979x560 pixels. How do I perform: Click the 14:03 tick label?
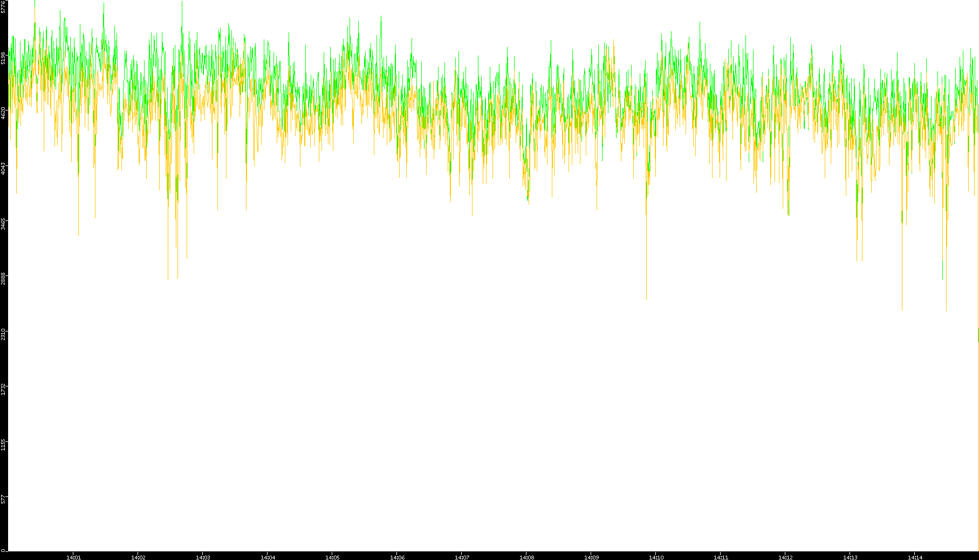203,557
